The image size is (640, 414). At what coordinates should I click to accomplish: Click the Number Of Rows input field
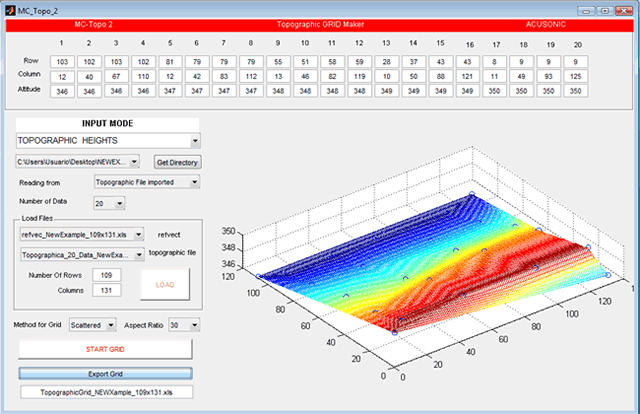pos(105,275)
